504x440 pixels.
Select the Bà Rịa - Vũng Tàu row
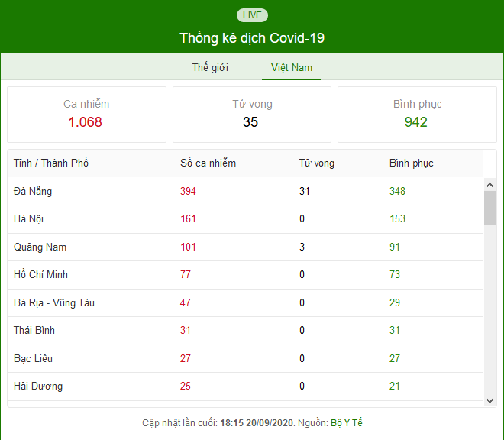point(246,302)
